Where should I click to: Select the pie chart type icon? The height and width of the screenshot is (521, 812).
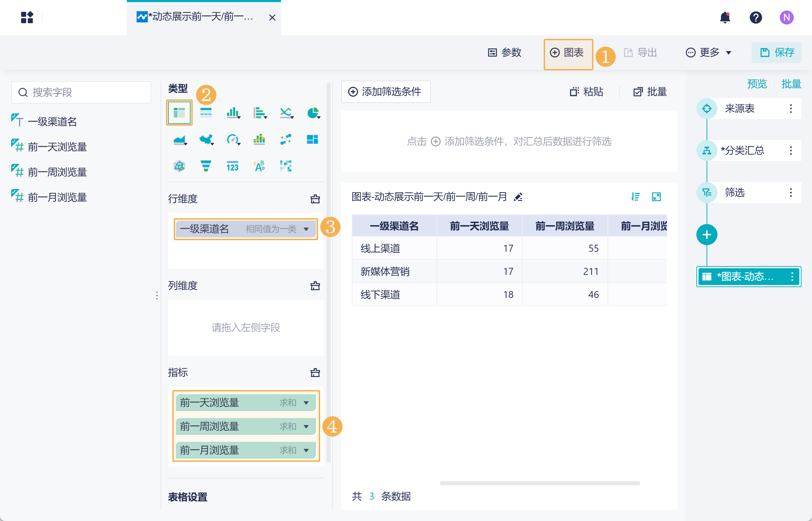pos(312,113)
